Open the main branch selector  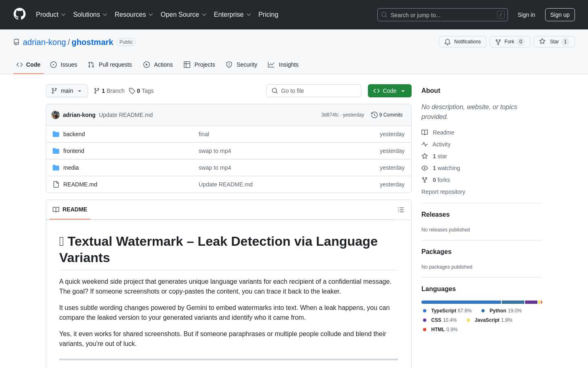click(x=67, y=91)
